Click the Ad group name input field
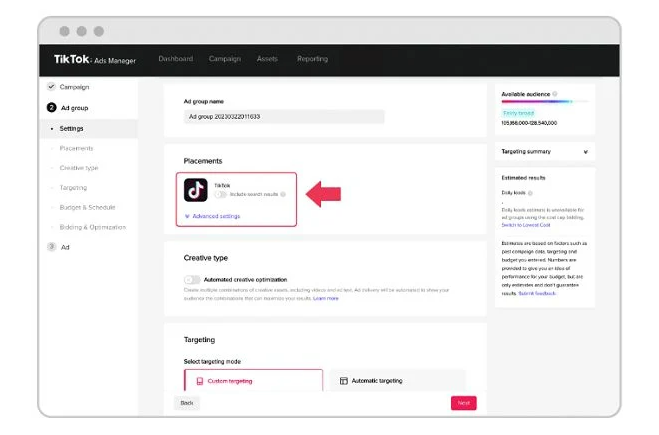 point(284,116)
